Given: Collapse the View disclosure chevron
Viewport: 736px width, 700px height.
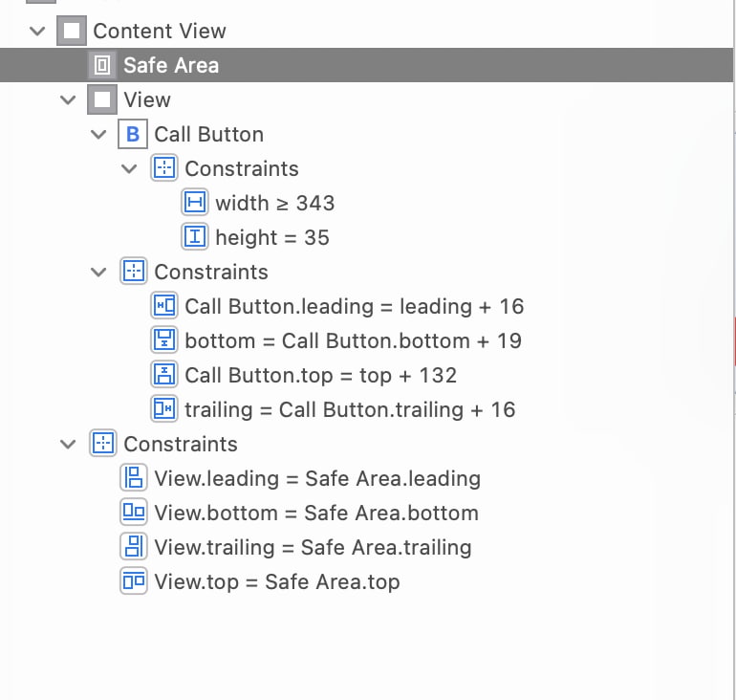Looking at the screenshot, I should (x=68, y=99).
